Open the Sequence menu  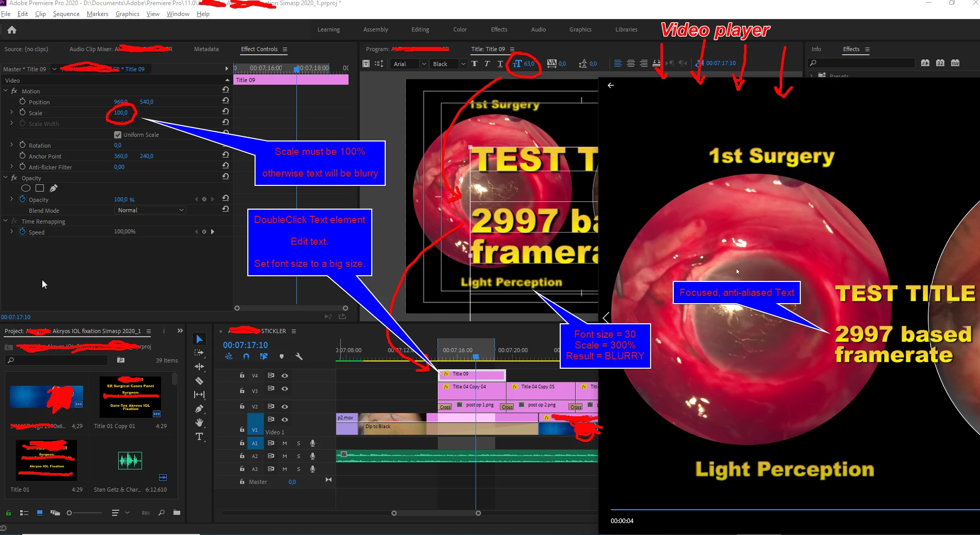pos(66,14)
